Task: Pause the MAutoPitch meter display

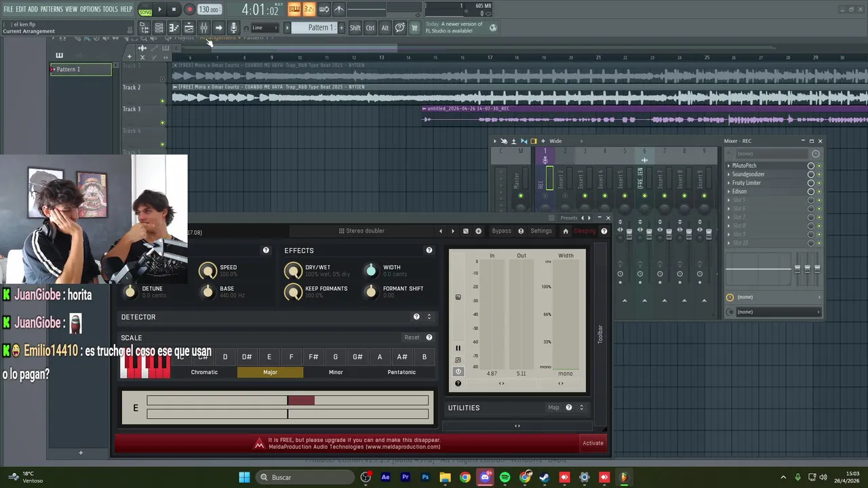Action: tap(458, 348)
